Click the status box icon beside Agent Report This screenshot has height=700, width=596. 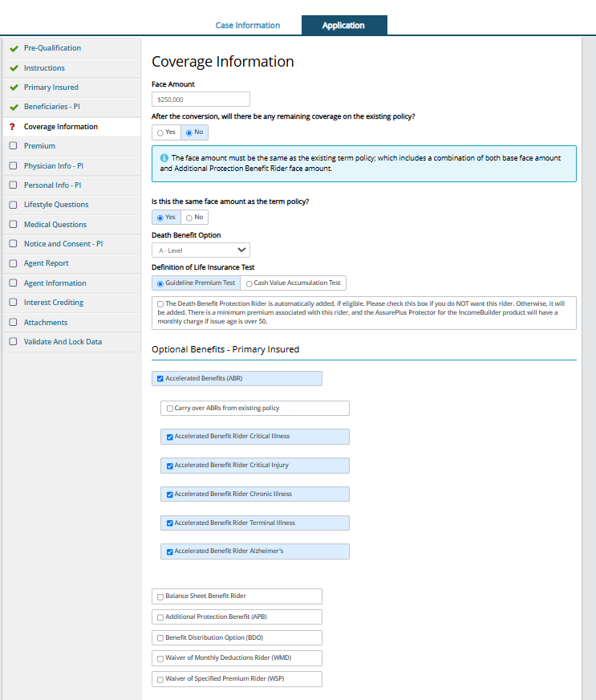[x=13, y=263]
